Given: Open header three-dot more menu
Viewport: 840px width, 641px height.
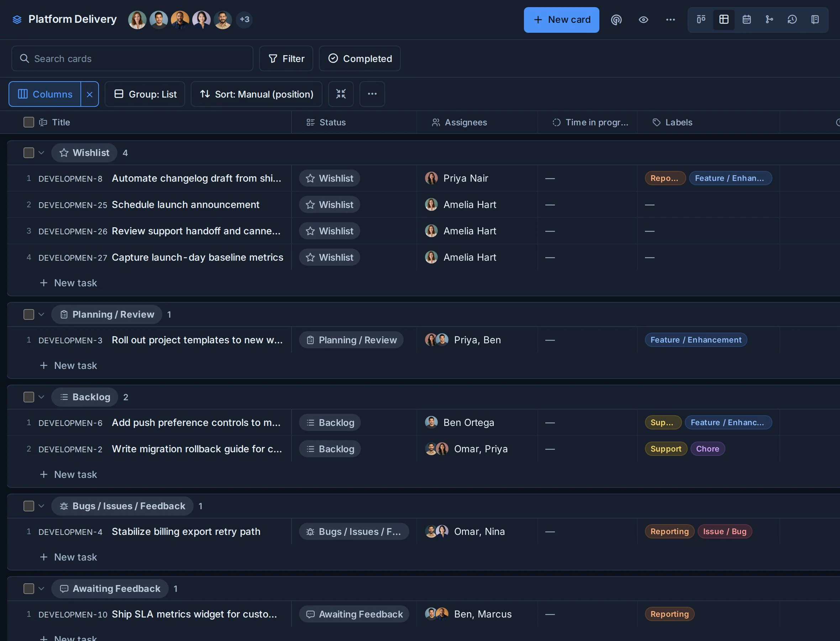Looking at the screenshot, I should coord(670,20).
